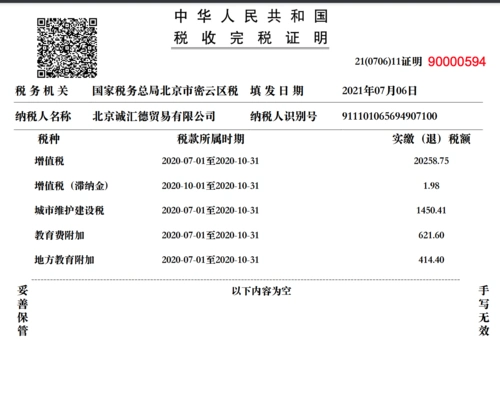Click the QR code at the top left

(67, 48)
